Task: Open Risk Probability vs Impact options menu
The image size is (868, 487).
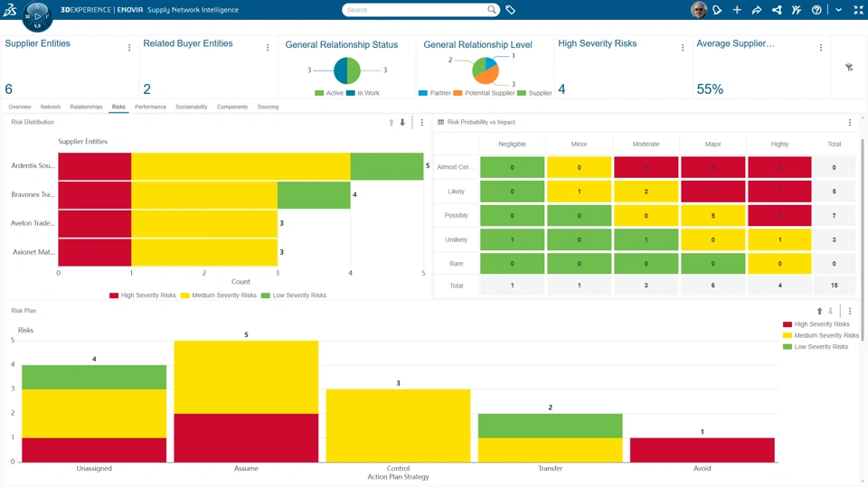Action: (x=850, y=122)
